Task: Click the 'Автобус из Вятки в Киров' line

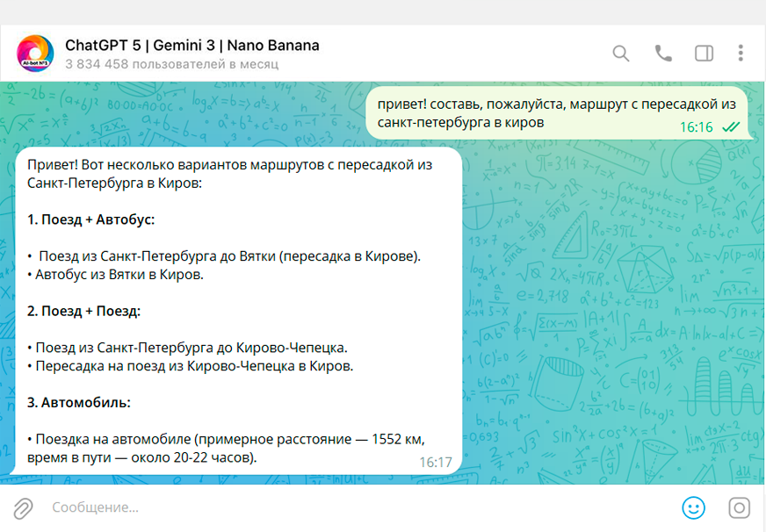Action: click(x=119, y=275)
